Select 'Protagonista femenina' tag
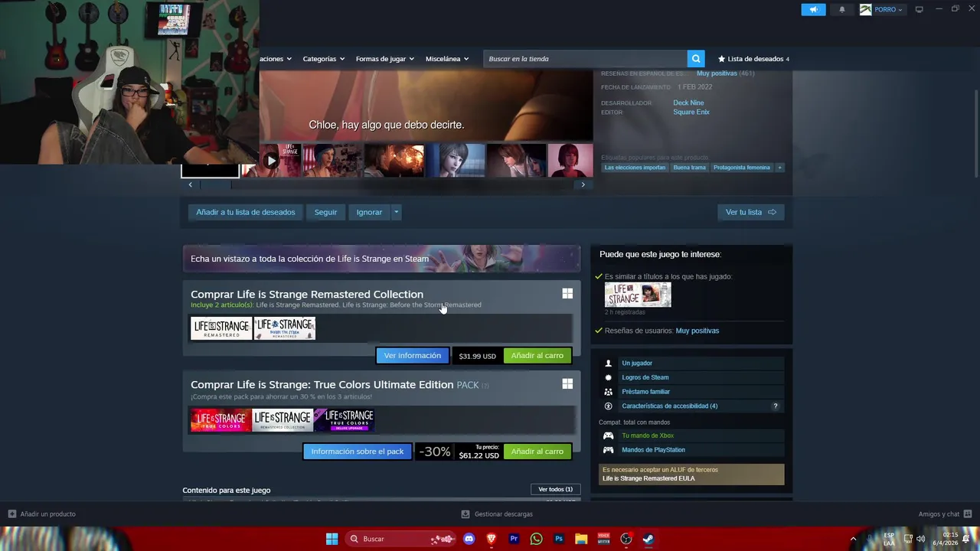Screen dimensions: 980x551 [x=742, y=168]
